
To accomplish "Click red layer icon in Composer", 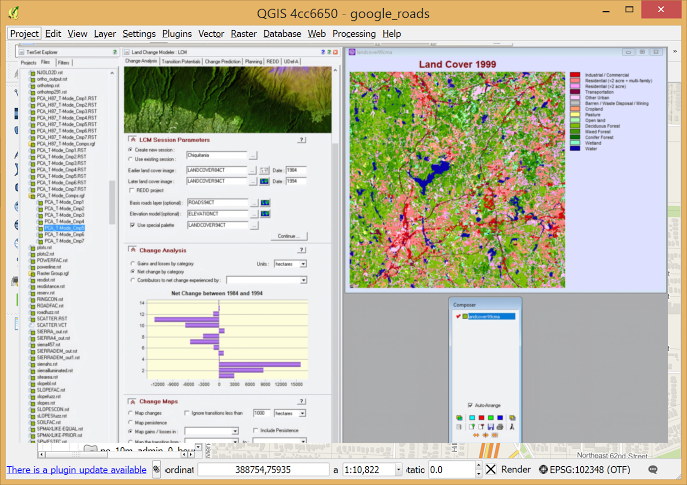I will click(x=482, y=418).
